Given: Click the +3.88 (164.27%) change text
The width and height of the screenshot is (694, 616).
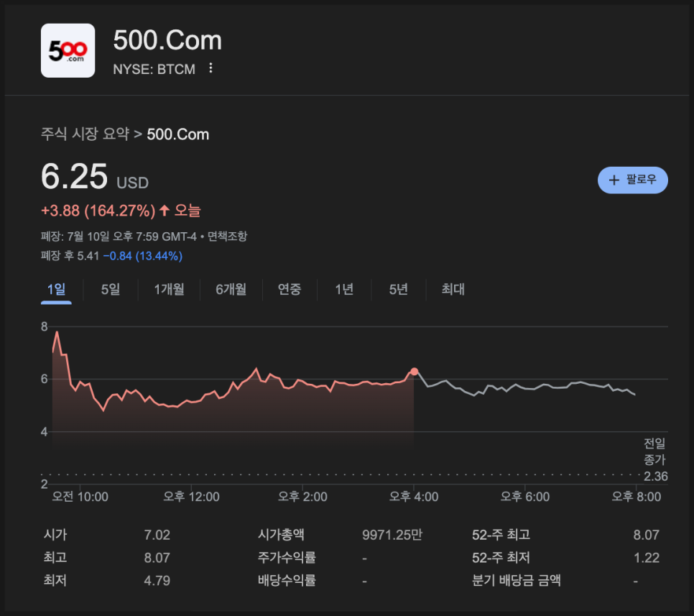Looking at the screenshot, I should [x=98, y=211].
